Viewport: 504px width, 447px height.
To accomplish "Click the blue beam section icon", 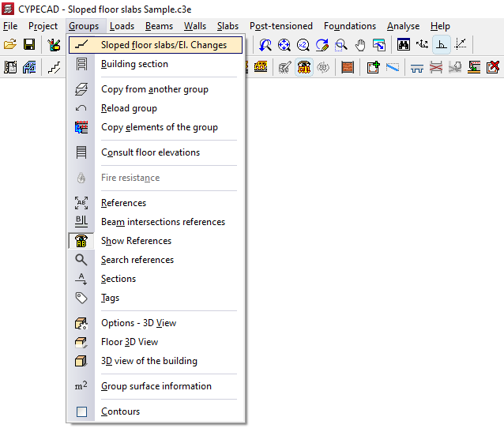I will tap(417, 67).
